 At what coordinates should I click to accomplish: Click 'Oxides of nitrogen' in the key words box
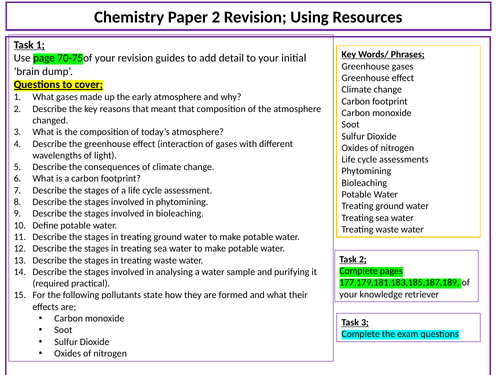pos(377,148)
